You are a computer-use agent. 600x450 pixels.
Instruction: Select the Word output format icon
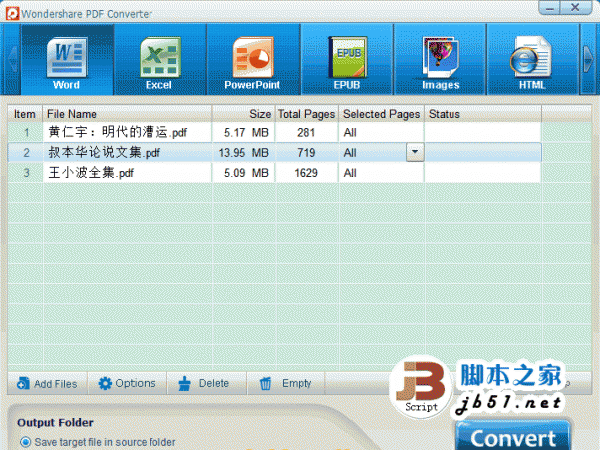pyautogui.click(x=67, y=59)
